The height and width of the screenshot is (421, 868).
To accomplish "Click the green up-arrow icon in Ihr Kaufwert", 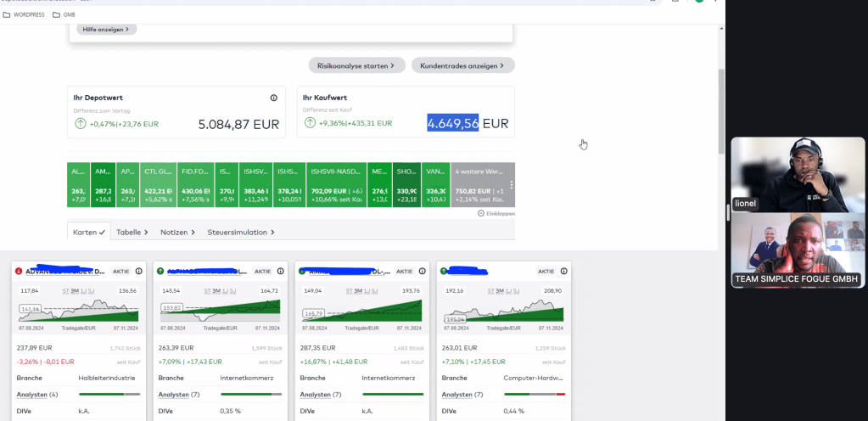I will [309, 123].
